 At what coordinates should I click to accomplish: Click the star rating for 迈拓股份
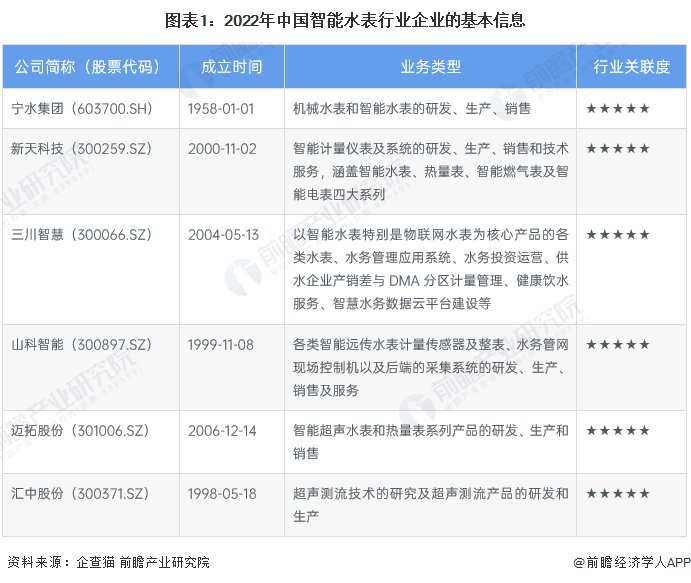coord(618,431)
